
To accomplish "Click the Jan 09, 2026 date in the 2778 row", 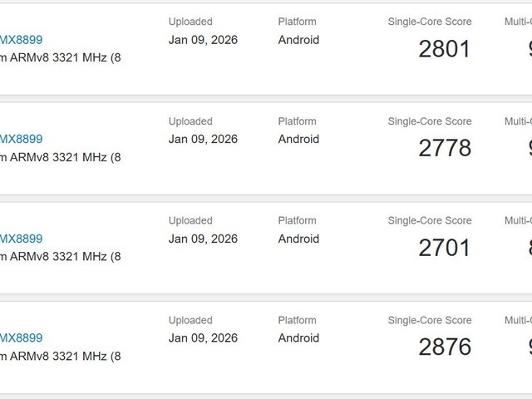I will coord(203,139).
